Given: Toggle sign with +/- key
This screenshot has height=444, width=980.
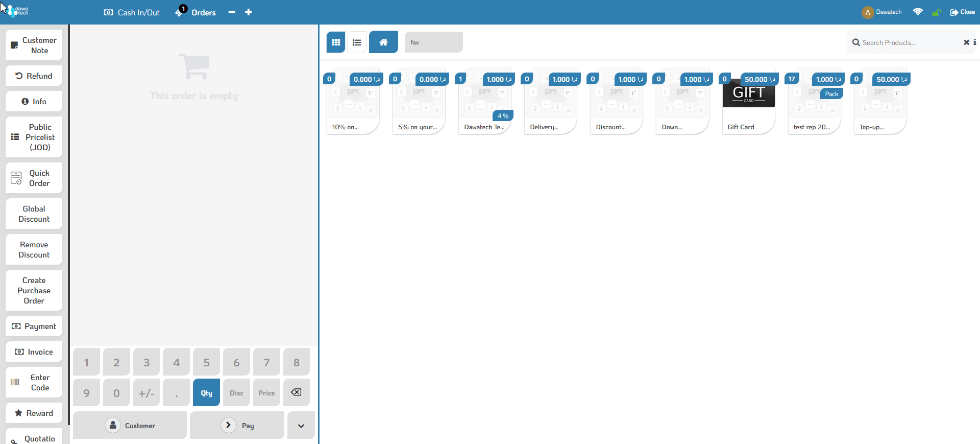Looking at the screenshot, I should [x=146, y=392].
